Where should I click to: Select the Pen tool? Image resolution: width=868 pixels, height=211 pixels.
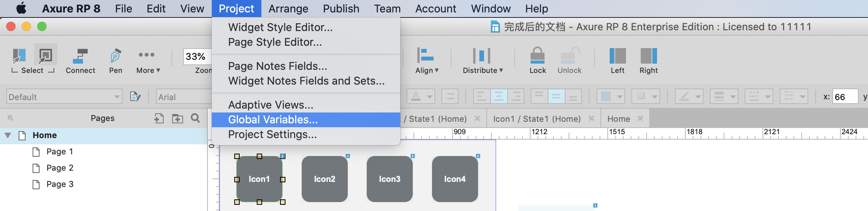(x=116, y=61)
